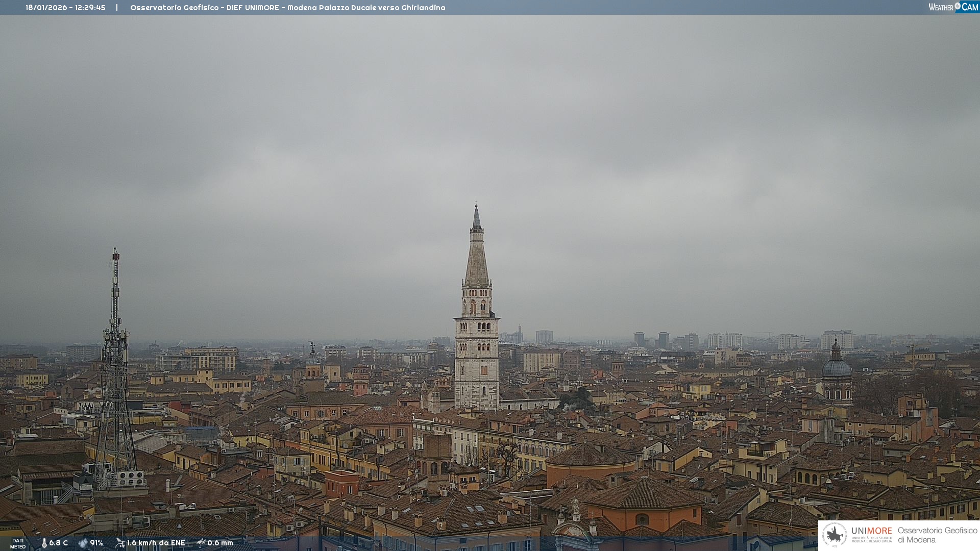Click the wind anemometer icon

coord(120,543)
